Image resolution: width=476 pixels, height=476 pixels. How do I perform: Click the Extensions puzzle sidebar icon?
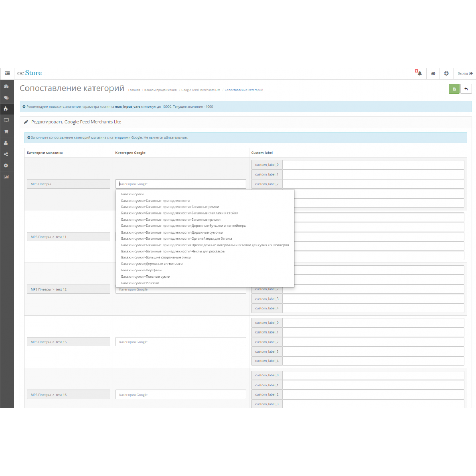pyautogui.click(x=6, y=109)
